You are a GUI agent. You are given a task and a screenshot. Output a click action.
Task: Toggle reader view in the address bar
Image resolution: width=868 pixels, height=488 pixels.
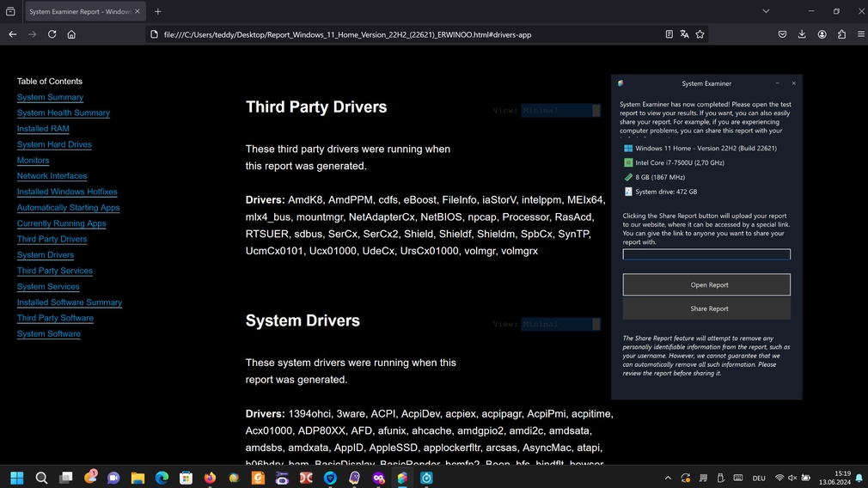(x=669, y=34)
